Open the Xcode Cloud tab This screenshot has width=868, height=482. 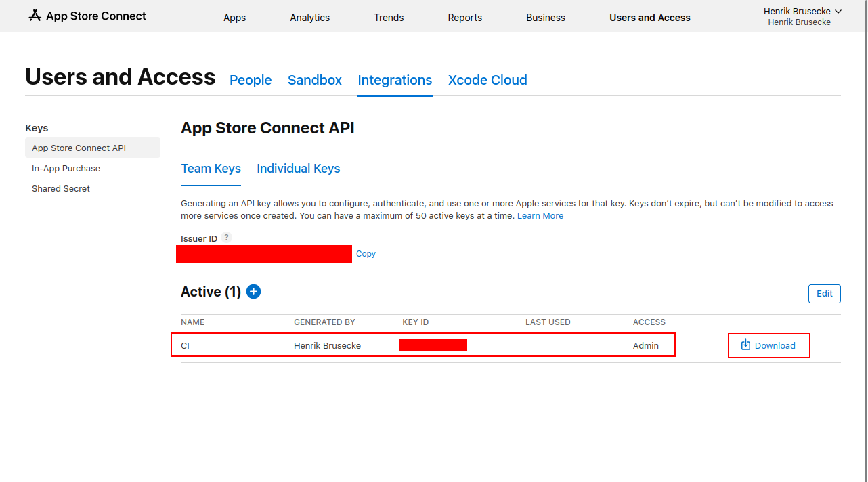pos(487,80)
